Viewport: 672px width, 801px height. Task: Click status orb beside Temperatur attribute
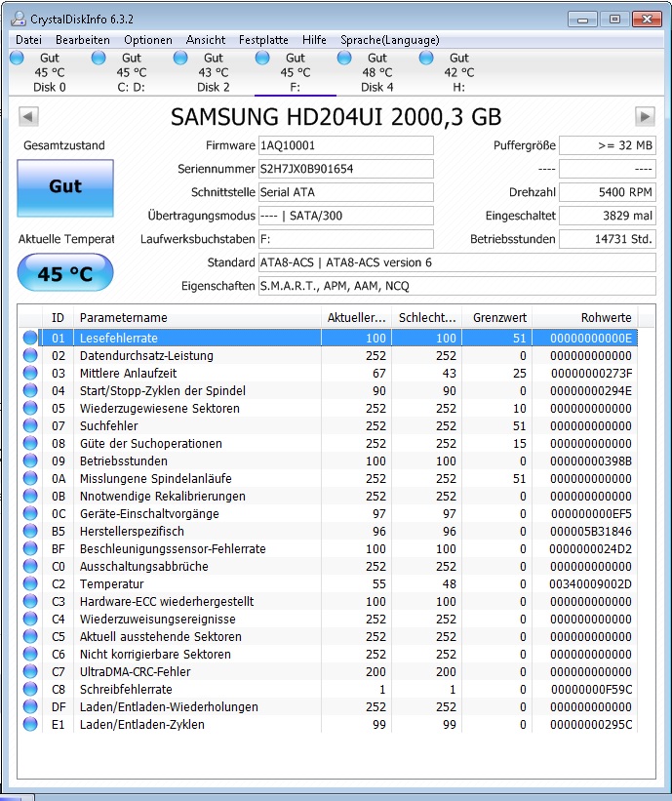tap(30, 584)
